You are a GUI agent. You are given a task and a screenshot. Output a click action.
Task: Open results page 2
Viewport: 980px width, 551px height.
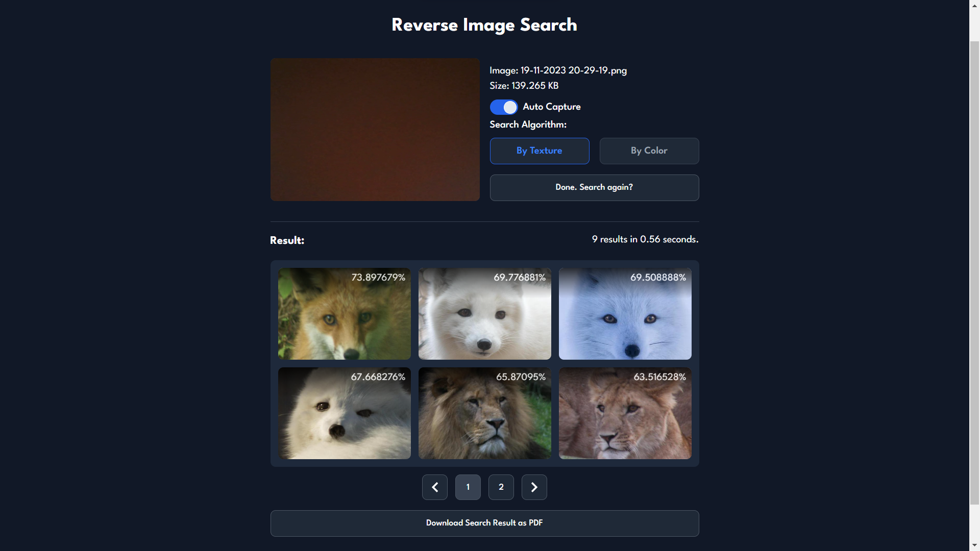501,487
